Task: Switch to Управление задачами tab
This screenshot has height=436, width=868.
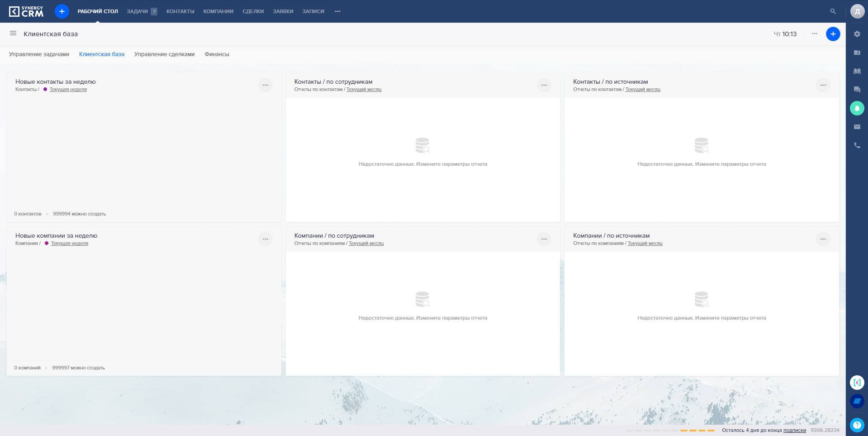Action: 39,54
